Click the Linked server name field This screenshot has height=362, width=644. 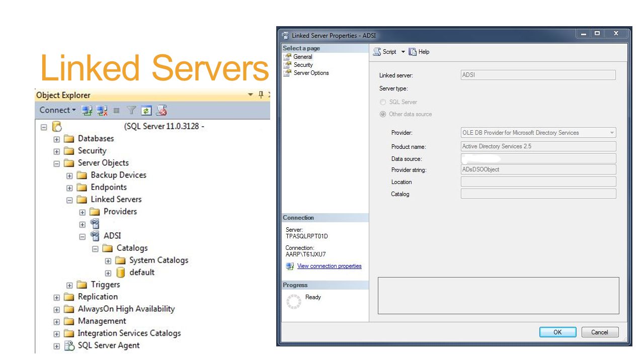(538, 75)
